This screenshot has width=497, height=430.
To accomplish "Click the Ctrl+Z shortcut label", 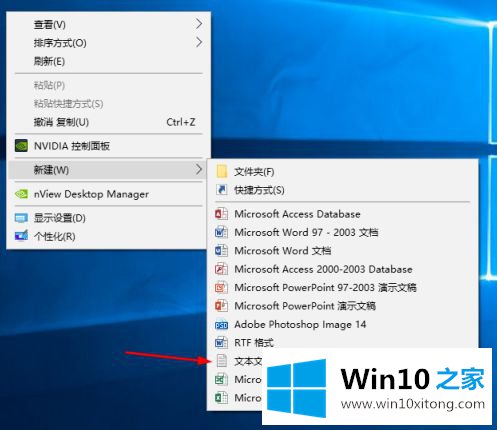I will [x=181, y=122].
